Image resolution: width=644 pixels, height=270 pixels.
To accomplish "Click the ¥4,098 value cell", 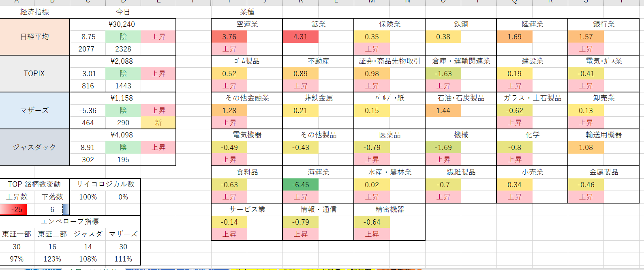I will 123,135.
